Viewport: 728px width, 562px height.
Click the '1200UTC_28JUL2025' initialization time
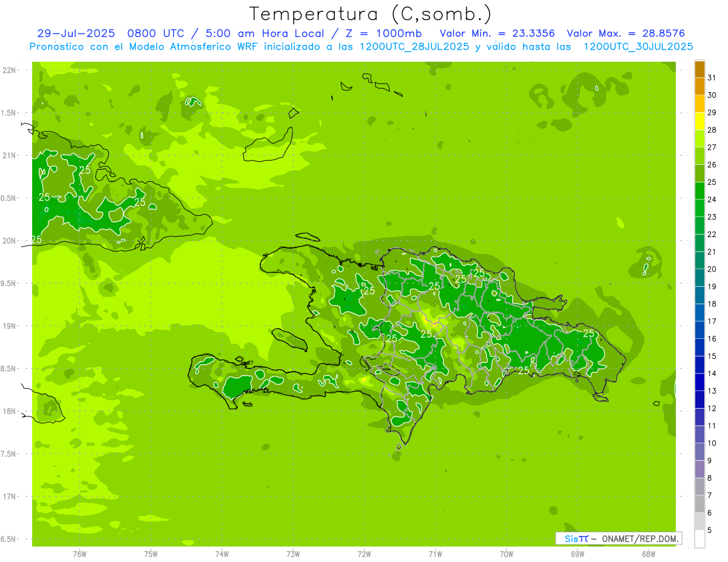click(x=414, y=47)
